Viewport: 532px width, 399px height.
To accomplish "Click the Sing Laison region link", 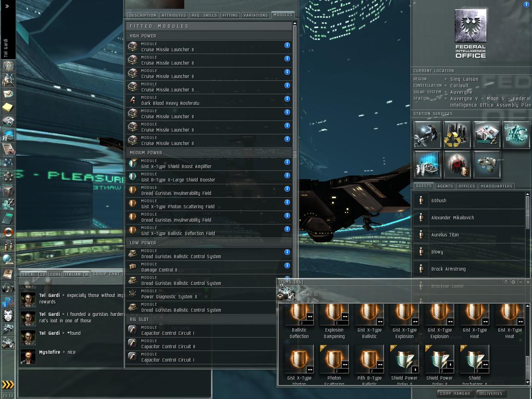I will tap(464, 79).
